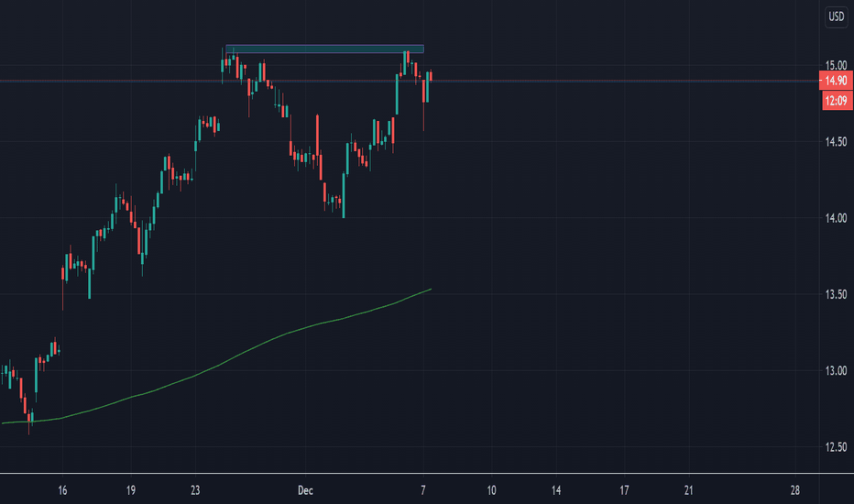Click the 12:09 countdown label
The width and height of the screenshot is (854, 504).
pyautogui.click(x=838, y=101)
